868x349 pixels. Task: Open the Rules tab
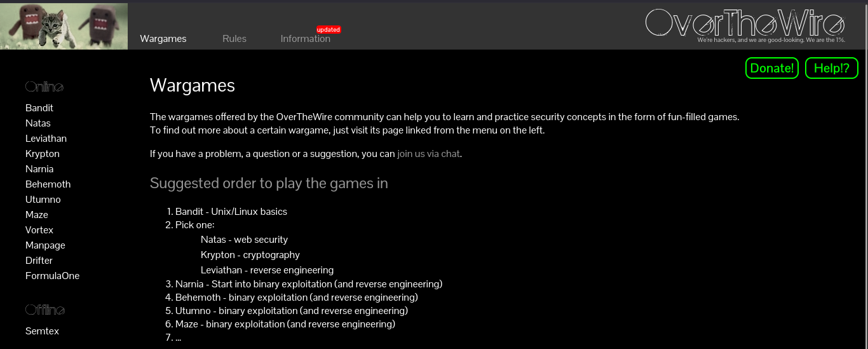(x=234, y=39)
